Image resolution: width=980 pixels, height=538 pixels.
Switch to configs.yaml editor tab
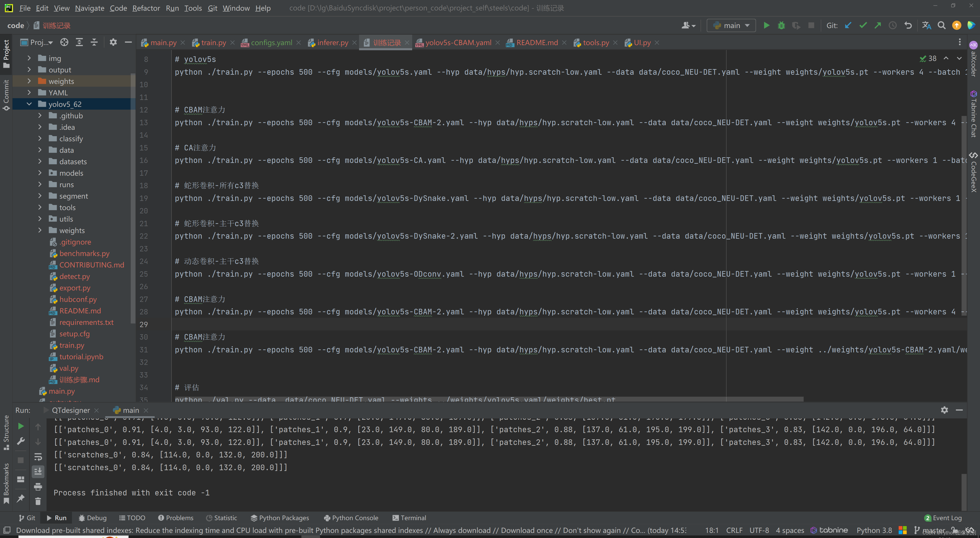point(271,43)
